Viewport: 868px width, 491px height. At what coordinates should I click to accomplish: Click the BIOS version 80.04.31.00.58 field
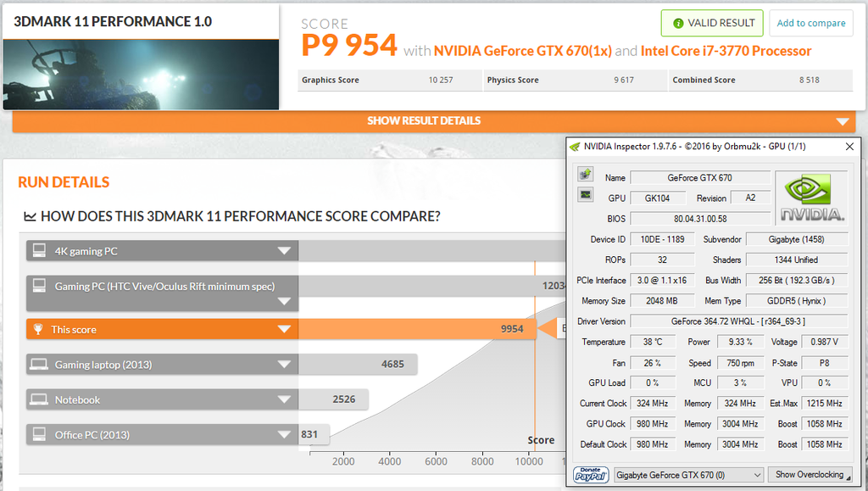699,219
